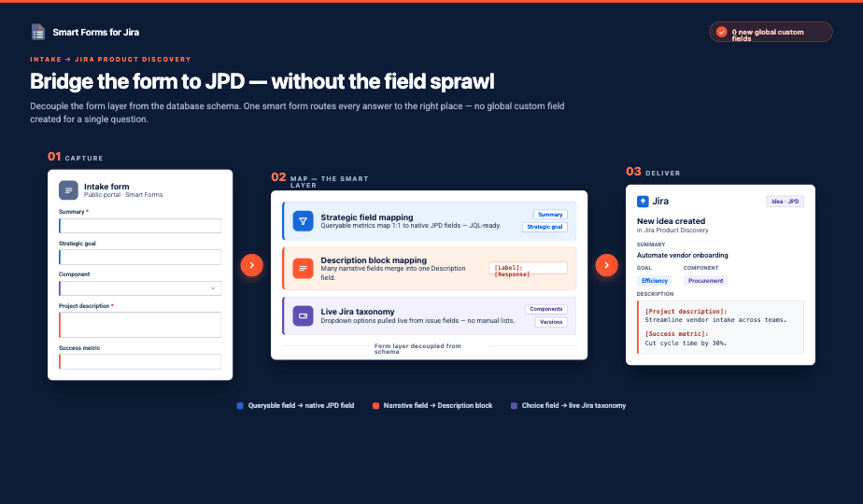Click the Live Jira taxonomy purple icon
The height and width of the screenshot is (504, 863).
point(303,315)
